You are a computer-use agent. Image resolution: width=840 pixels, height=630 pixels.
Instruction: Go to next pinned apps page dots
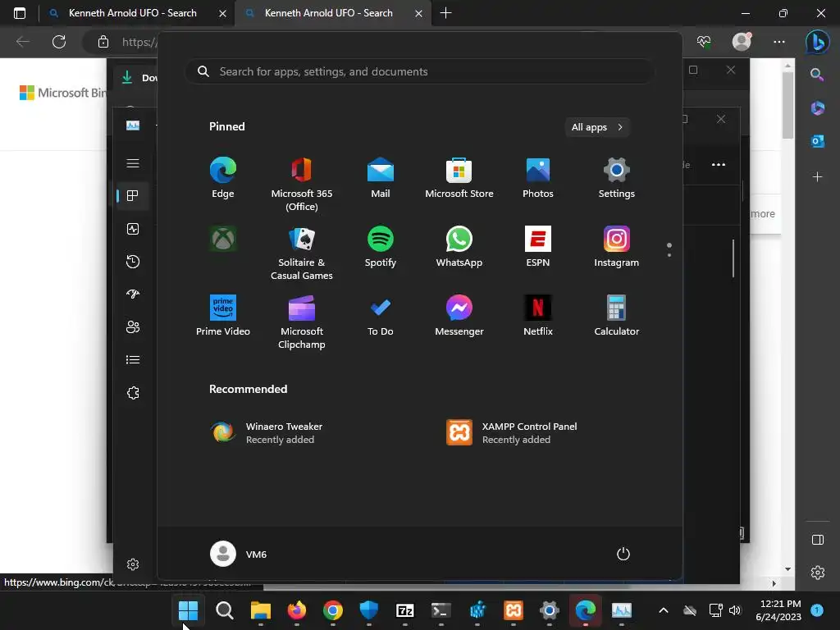point(669,250)
